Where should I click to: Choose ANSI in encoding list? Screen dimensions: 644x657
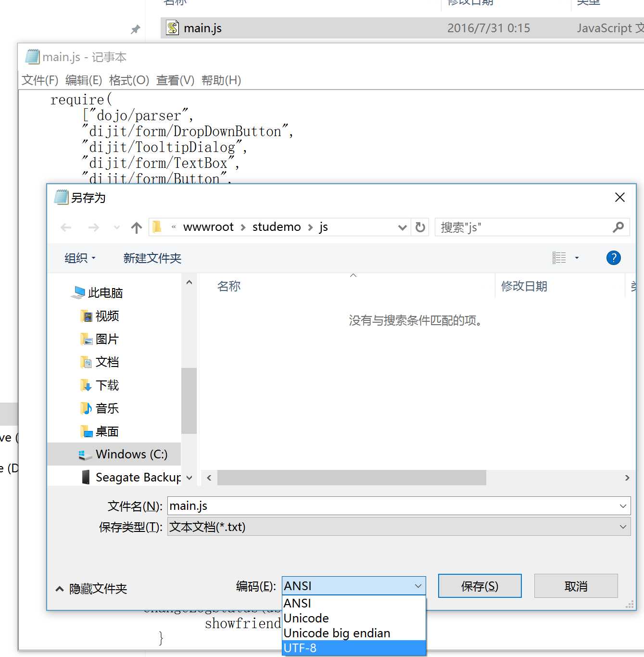point(354,603)
